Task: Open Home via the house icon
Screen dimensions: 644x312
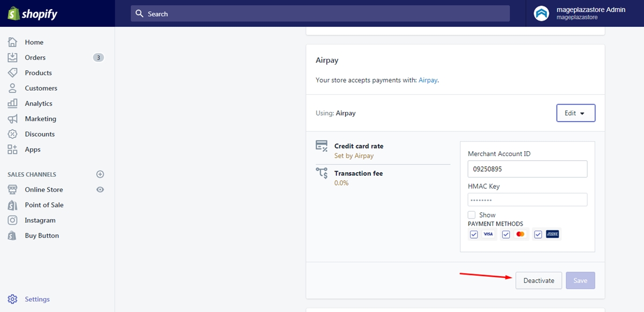Action: (13, 42)
